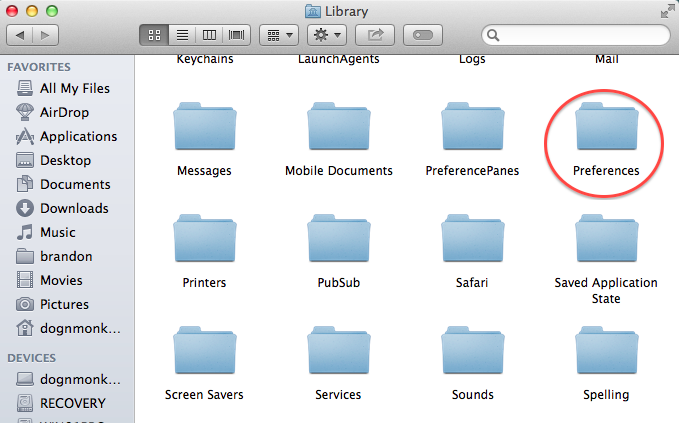Viewport: 679px width, 423px height.
Task: Switch to column view mode
Action: pyautogui.click(x=209, y=35)
